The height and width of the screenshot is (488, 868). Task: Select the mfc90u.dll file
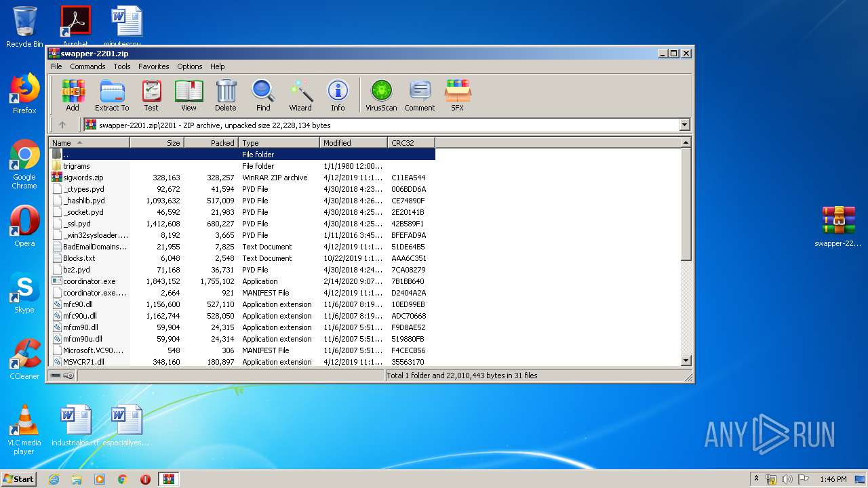point(242,316)
